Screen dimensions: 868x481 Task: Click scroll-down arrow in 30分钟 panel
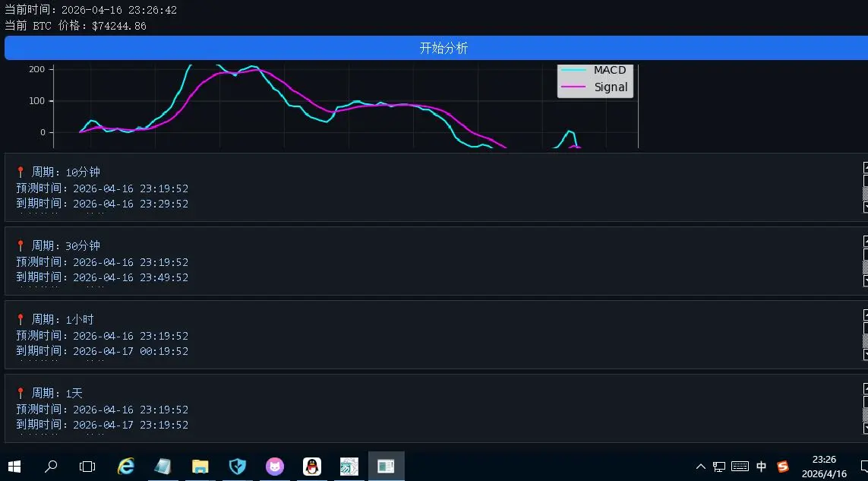click(x=865, y=281)
